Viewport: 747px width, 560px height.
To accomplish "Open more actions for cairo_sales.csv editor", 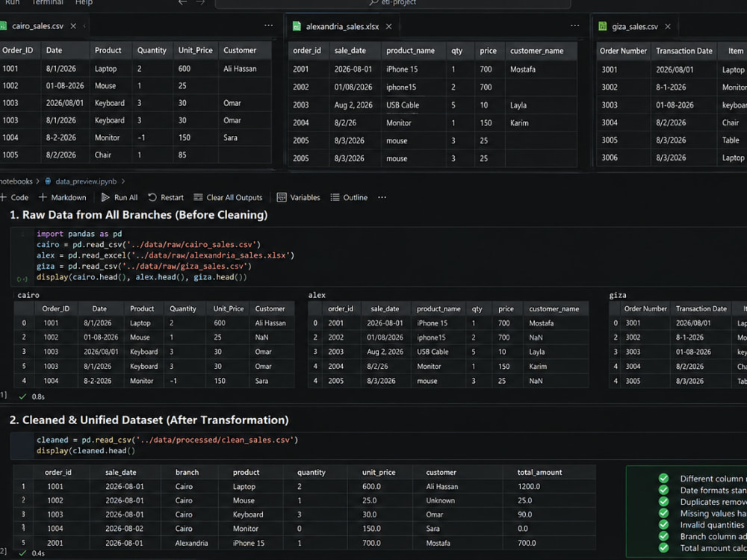I will pyautogui.click(x=269, y=25).
